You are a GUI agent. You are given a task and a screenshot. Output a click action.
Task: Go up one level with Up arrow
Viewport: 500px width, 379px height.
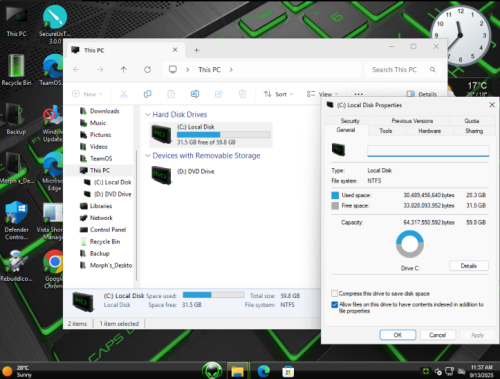tap(124, 70)
